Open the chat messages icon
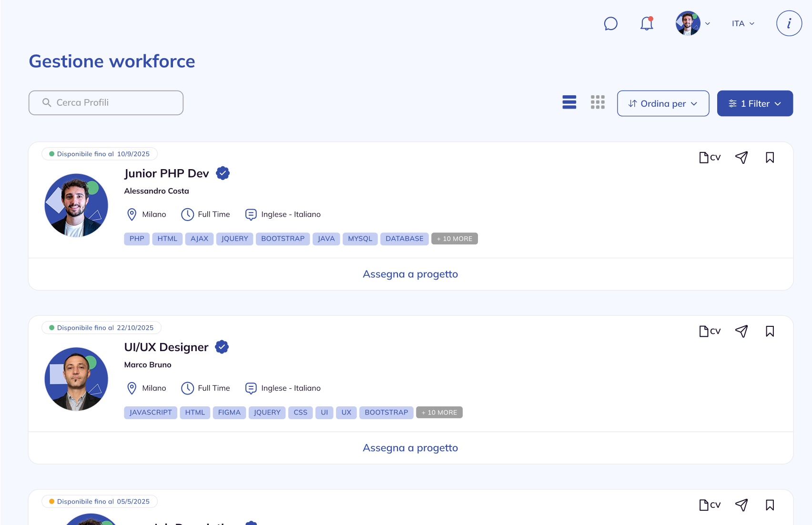The image size is (812, 525). (610, 23)
